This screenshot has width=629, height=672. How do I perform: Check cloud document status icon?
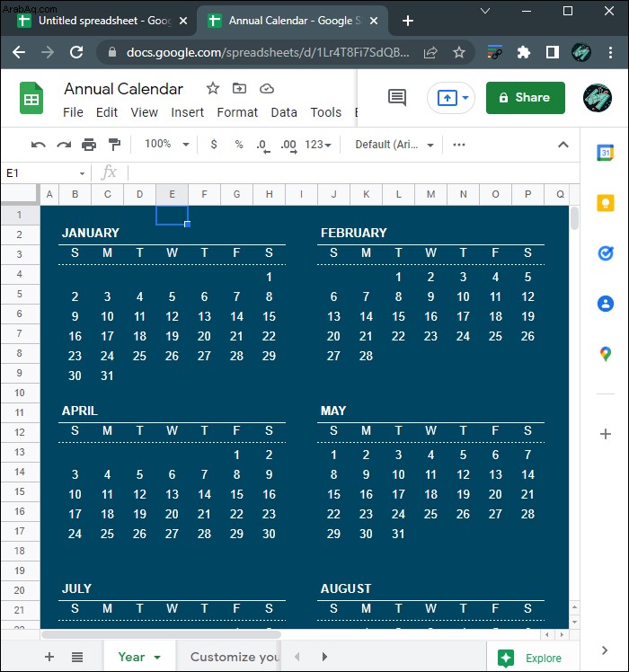(x=267, y=88)
